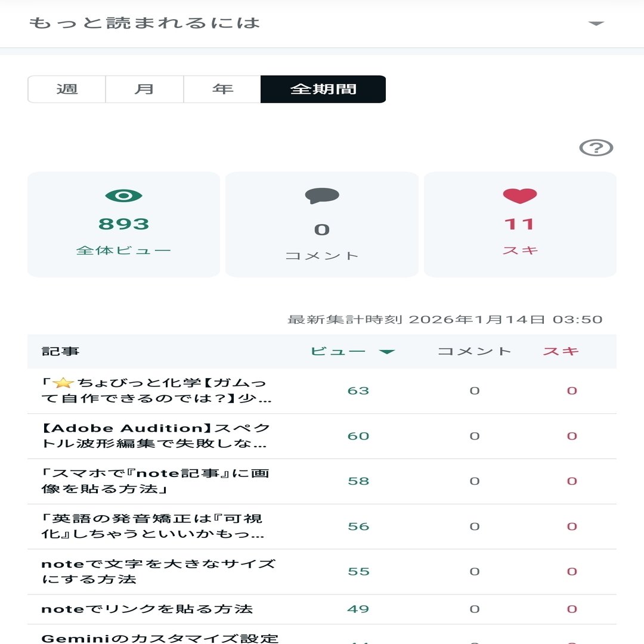Expand the もっと読まれるには section arrow
644x644 pixels.
click(596, 24)
